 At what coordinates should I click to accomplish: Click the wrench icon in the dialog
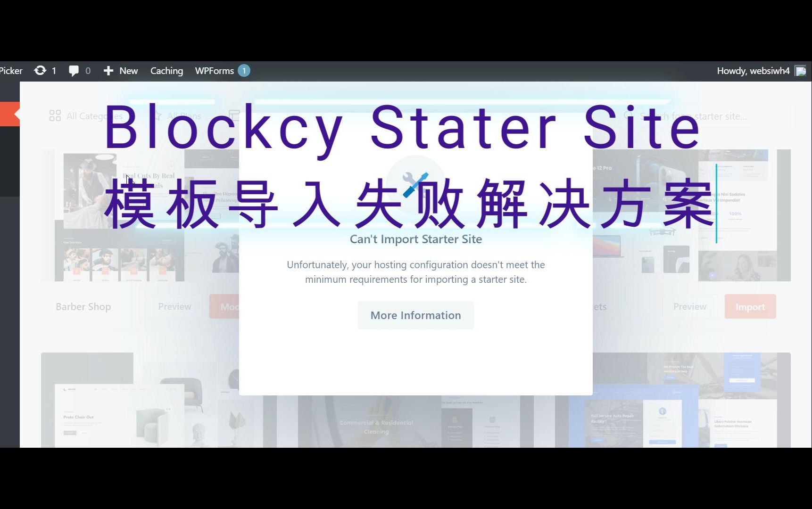tap(415, 184)
